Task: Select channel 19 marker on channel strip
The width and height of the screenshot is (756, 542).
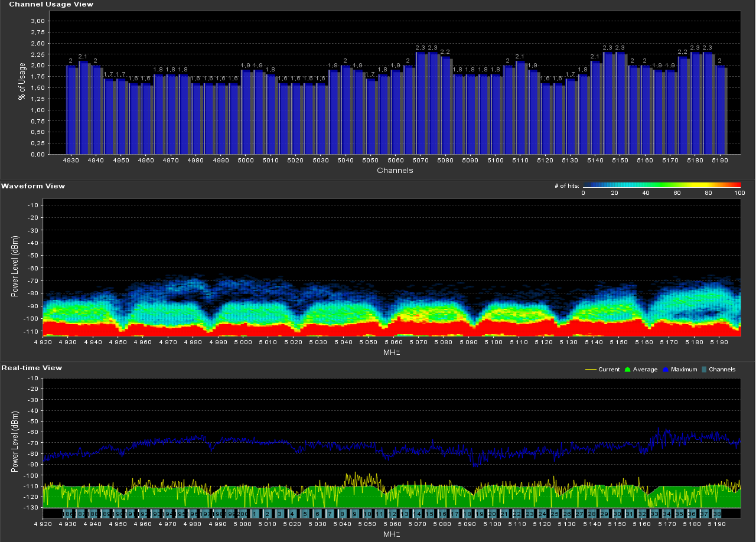Action: tap(480, 514)
